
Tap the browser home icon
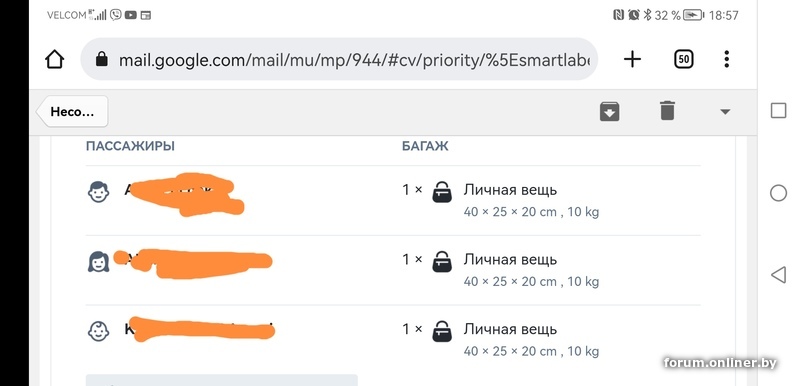55,60
